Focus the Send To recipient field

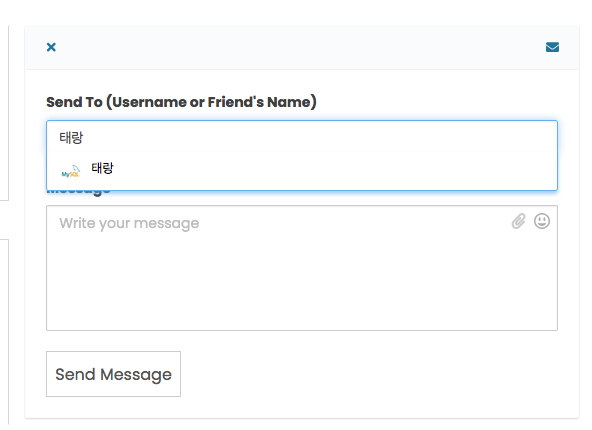click(x=302, y=137)
